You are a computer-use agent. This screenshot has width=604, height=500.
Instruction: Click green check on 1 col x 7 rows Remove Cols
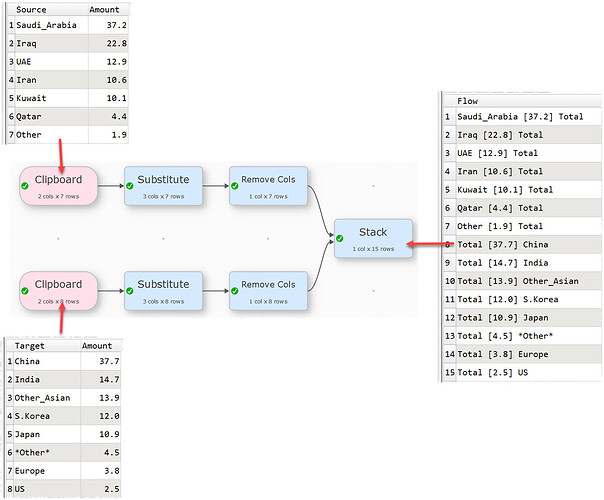(x=235, y=186)
